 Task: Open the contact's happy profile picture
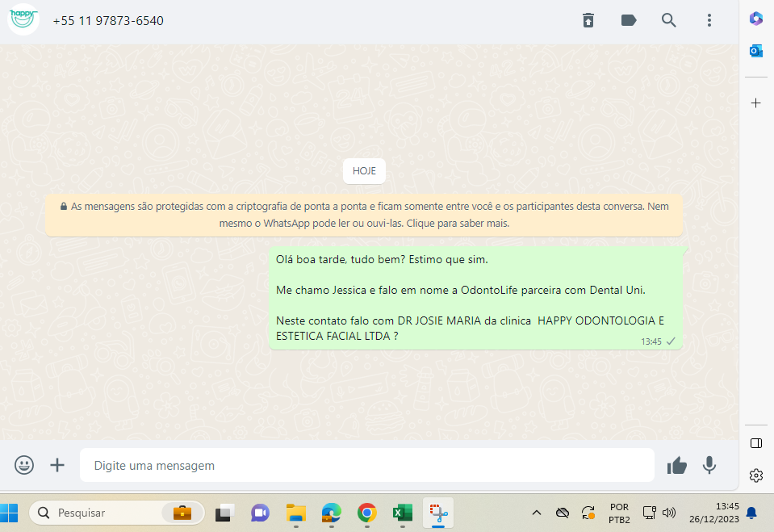[x=23, y=19]
